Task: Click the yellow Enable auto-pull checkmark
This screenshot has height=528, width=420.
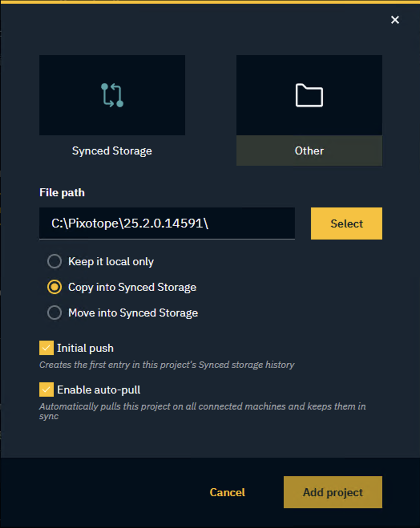Action: pos(46,390)
